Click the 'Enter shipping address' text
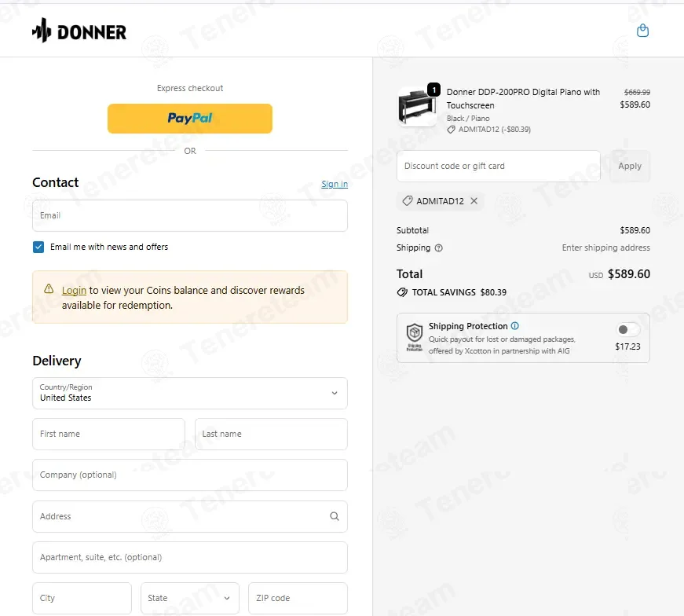This screenshot has width=684, height=616. click(606, 247)
